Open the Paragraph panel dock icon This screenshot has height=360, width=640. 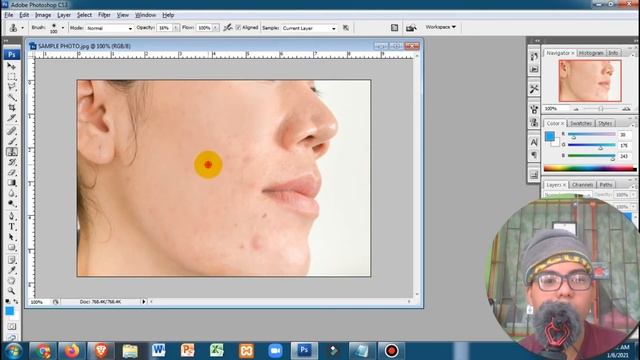[x=534, y=155]
